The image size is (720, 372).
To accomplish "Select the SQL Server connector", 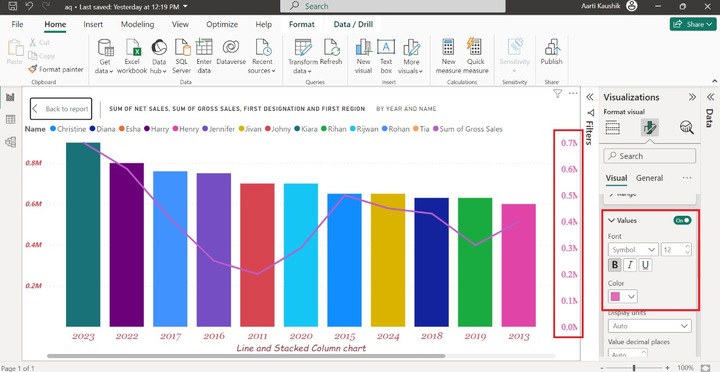I will (x=182, y=56).
